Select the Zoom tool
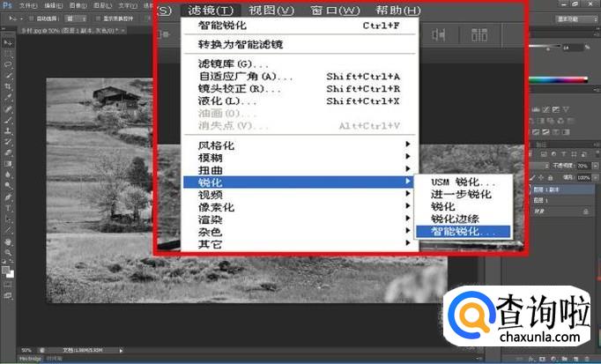The width and height of the screenshot is (601, 364). point(8,252)
